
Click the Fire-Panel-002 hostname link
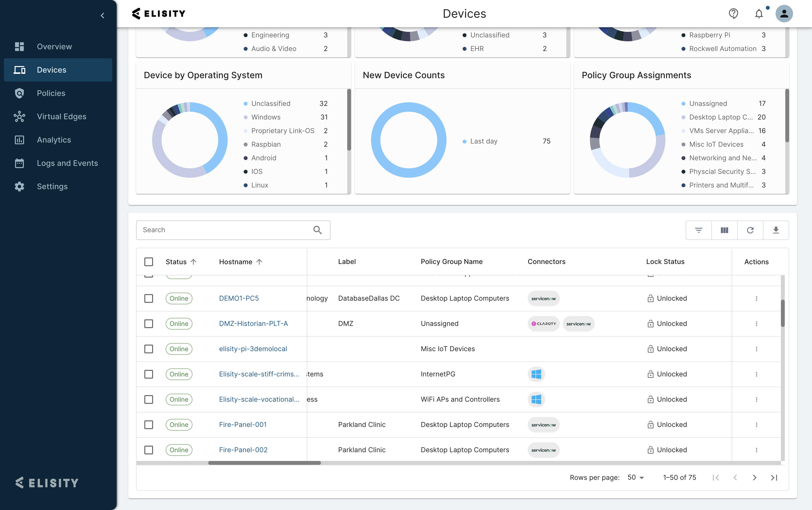(243, 450)
